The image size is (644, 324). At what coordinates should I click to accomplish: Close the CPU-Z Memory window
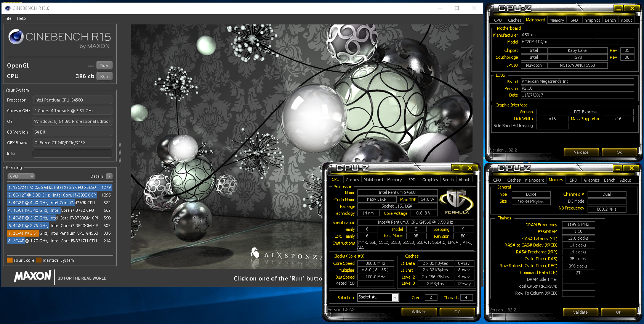632,168
